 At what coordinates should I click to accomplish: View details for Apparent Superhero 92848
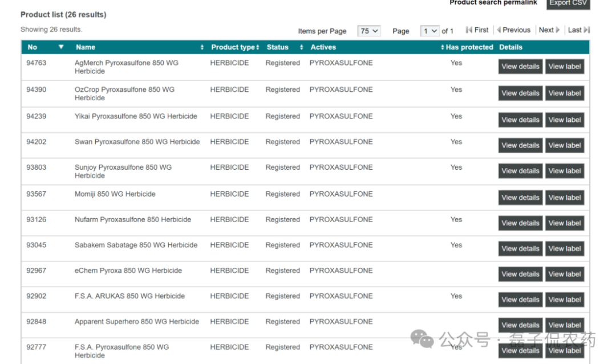(521, 325)
